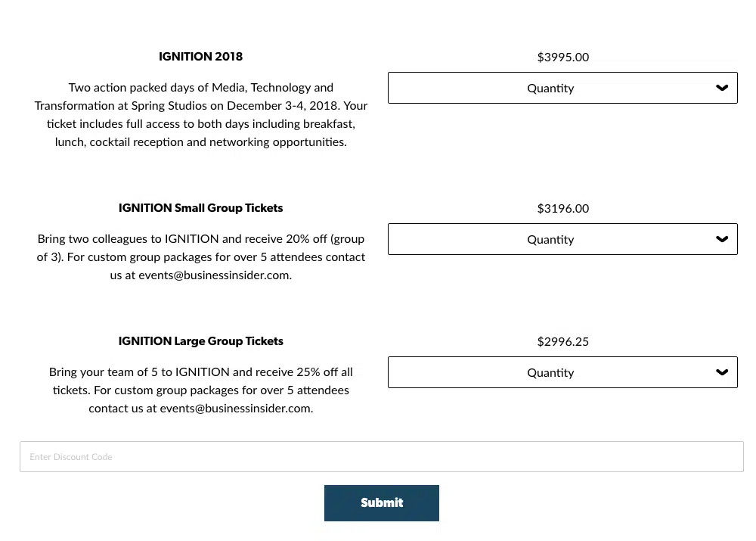This screenshot has height=541, width=756.
Task: Click the Enter Discount Code field
Action: pos(381,457)
